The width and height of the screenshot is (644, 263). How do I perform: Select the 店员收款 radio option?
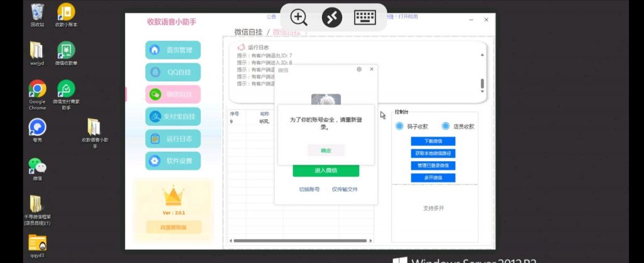coord(445,126)
